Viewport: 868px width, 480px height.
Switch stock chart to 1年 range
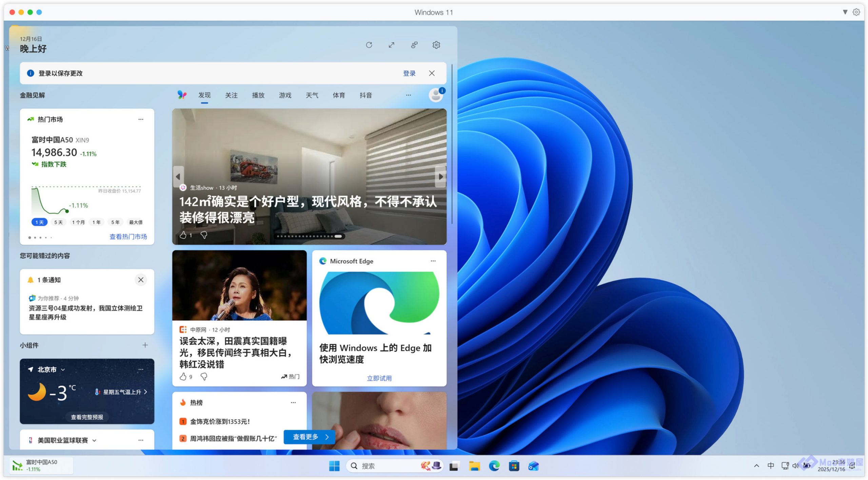97,222
